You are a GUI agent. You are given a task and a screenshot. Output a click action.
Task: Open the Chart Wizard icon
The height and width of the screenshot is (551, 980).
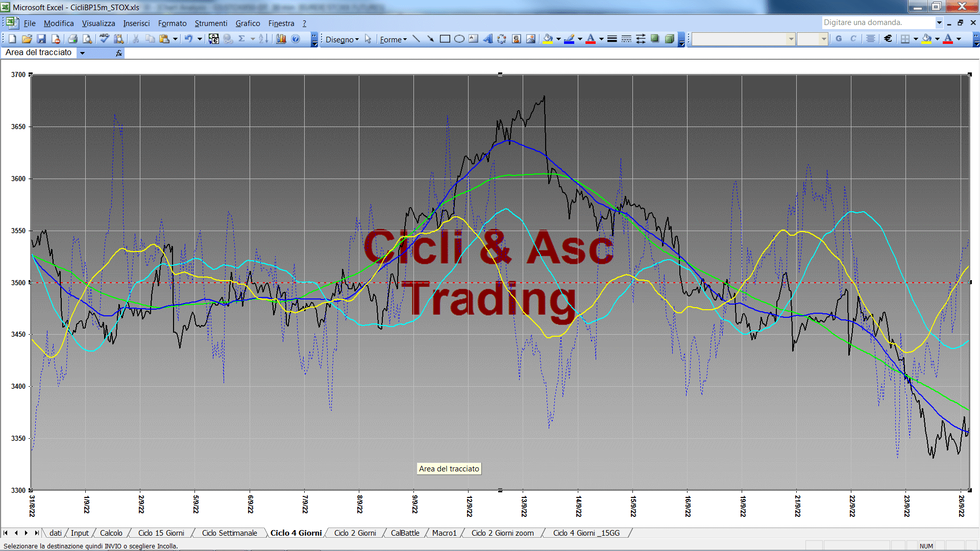(x=281, y=39)
